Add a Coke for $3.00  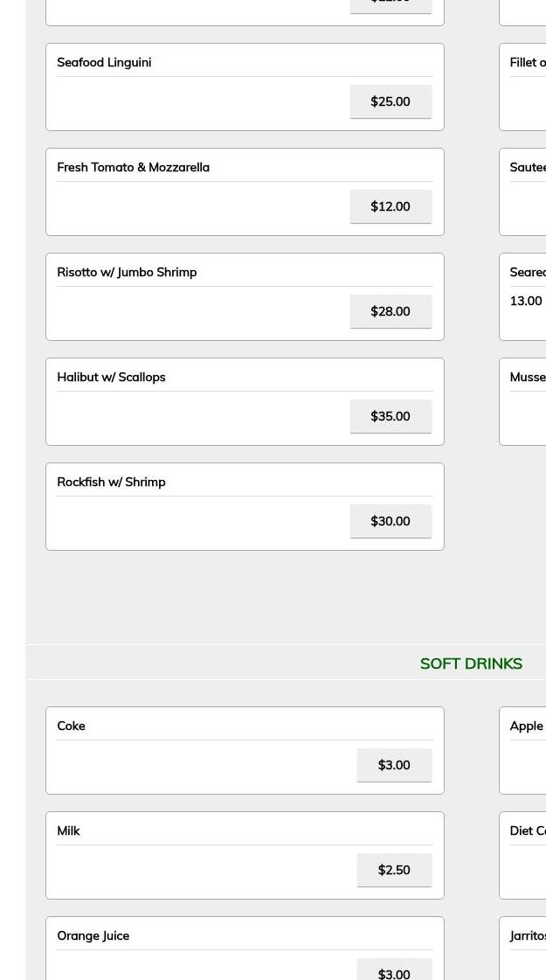[394, 765]
